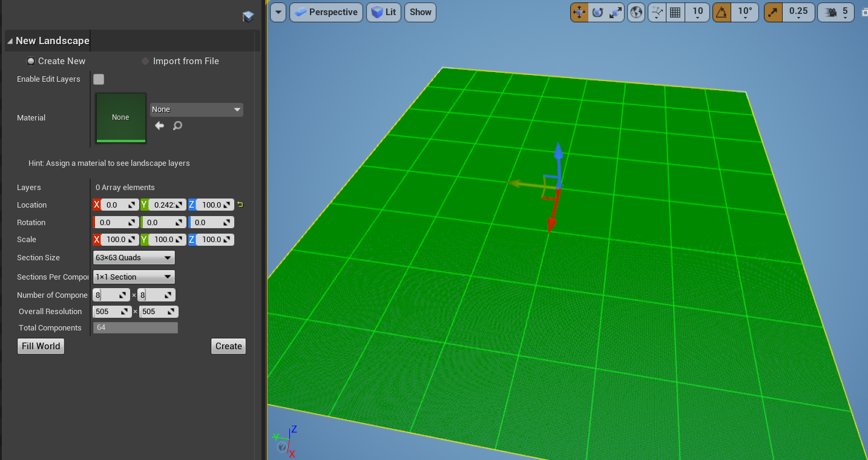Open the Show flags menu
868x460 pixels.
coord(421,12)
